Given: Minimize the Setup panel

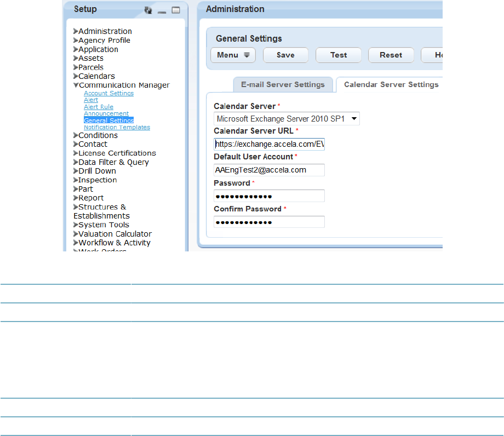Looking at the screenshot, I should point(162,12).
